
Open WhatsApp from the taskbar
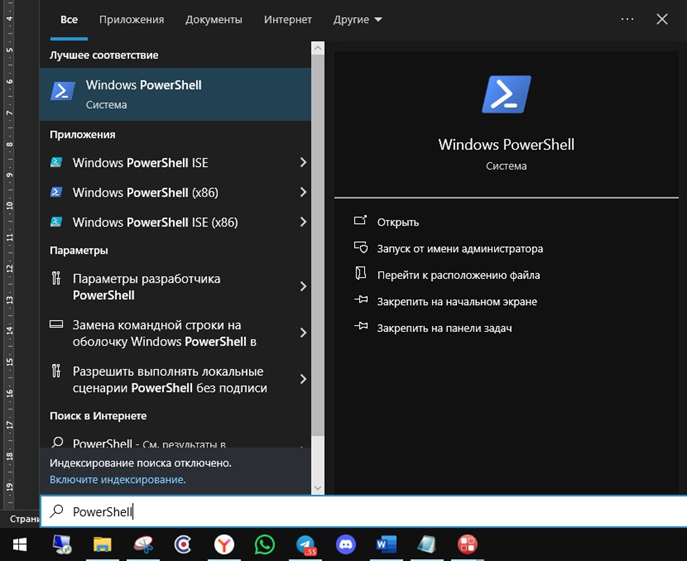click(265, 545)
